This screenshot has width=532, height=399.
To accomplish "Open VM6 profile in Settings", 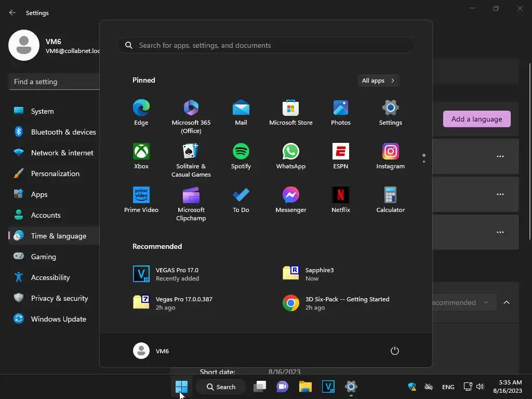I will coord(54,46).
